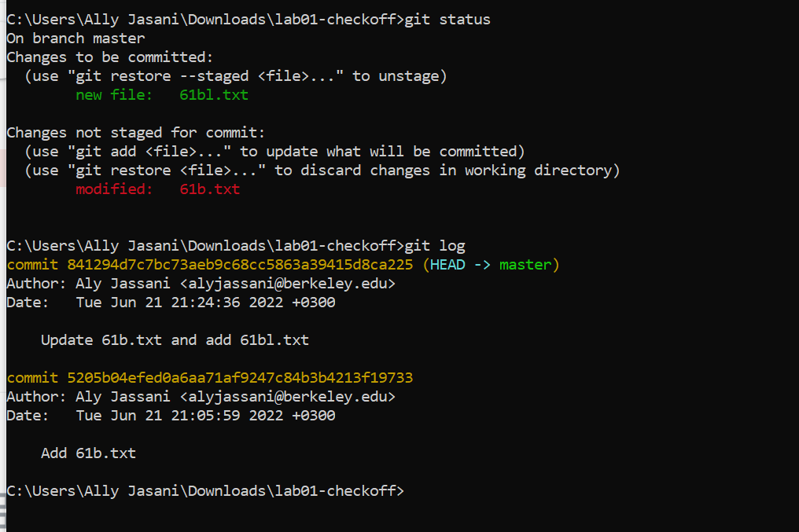Click the "HEAD -> master" reference label
The height and width of the screenshot is (532, 799).
coord(491,265)
